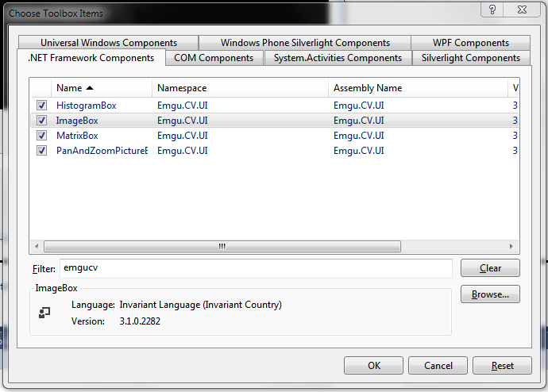
Task: Confirm with the OK button
Action: 373,366
